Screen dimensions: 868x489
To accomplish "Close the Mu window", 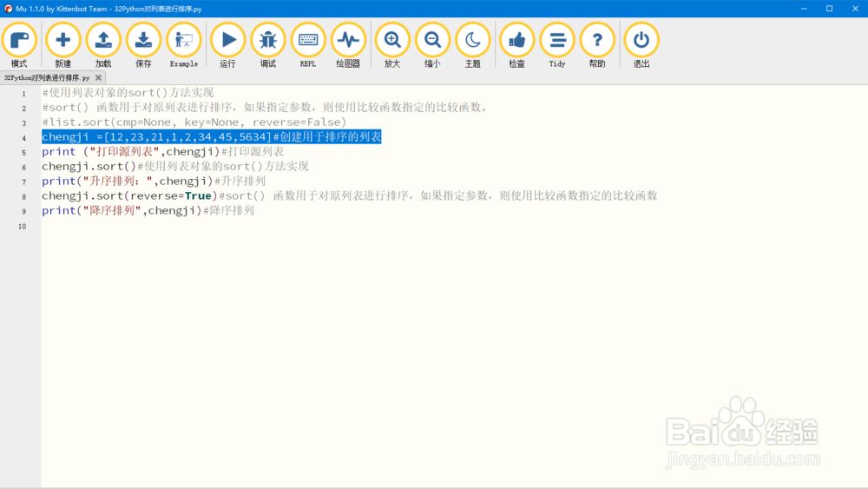I will pyautogui.click(x=855, y=9).
